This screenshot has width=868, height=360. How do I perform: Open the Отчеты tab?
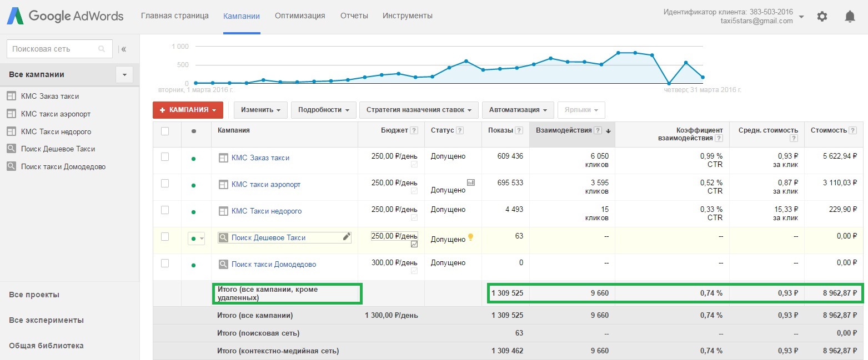point(354,16)
